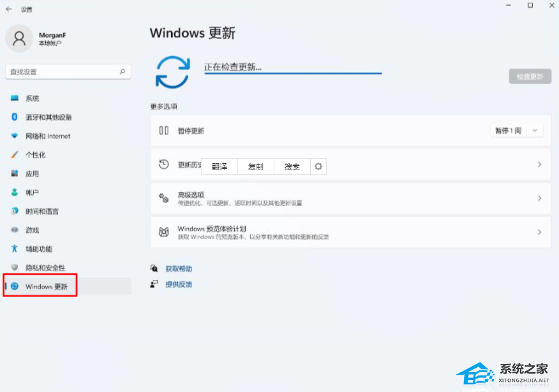Open the Windows 预览体验计划 row
The height and width of the screenshot is (392, 559).
click(351, 232)
